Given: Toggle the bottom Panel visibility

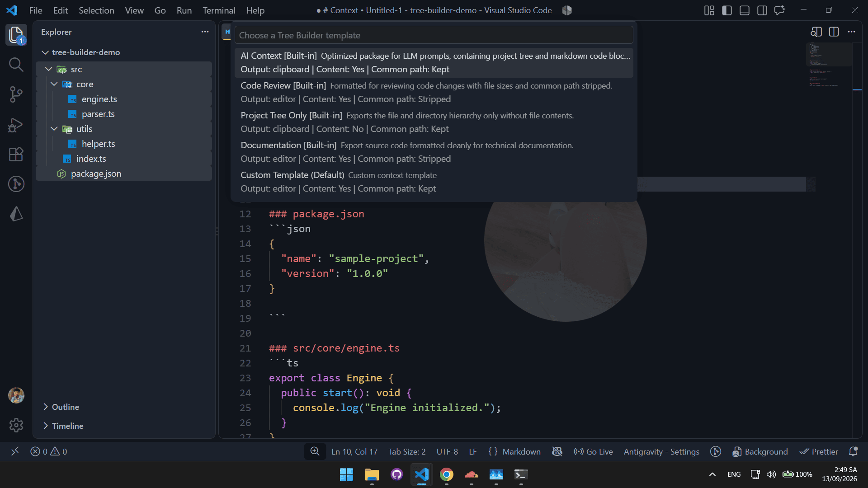Looking at the screenshot, I should [x=745, y=10].
